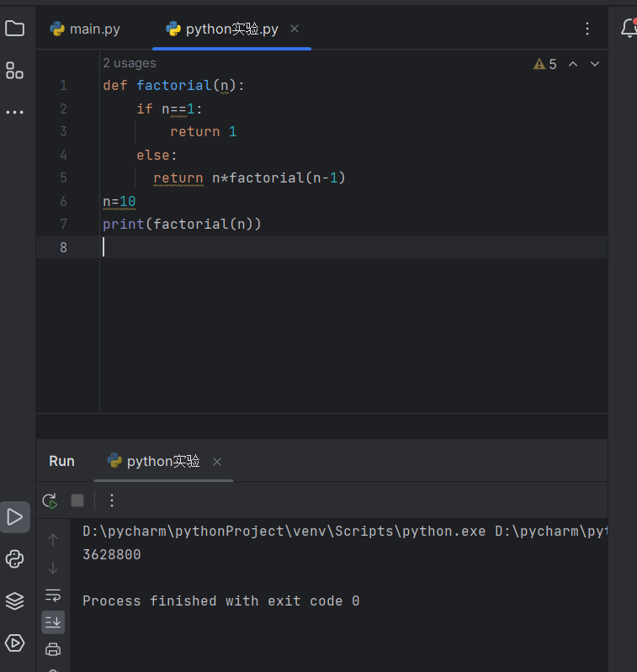Go to previous highlighted problem arrow

click(x=573, y=64)
